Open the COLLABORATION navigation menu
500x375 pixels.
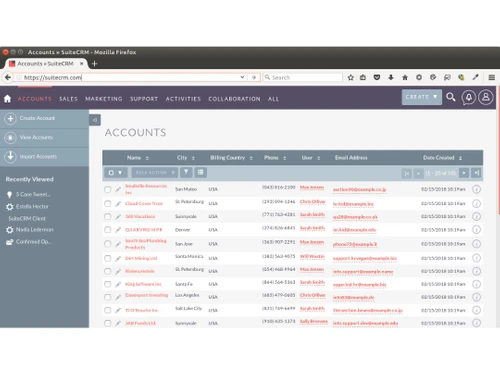(x=234, y=99)
